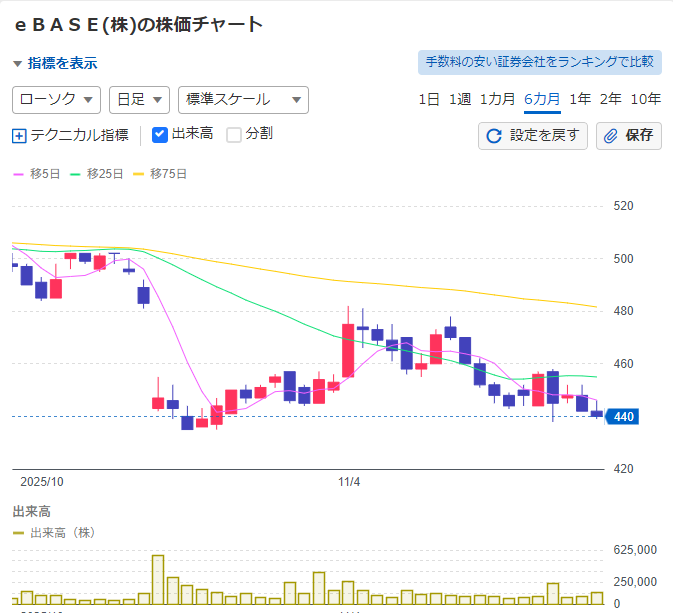The height and width of the screenshot is (613, 673).
Task: Select the 1日 period tab
Action: tap(428, 98)
